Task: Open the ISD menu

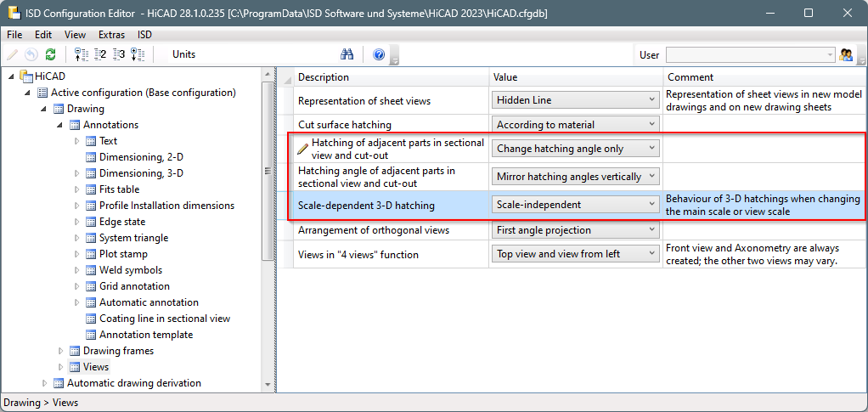Action: [144, 34]
